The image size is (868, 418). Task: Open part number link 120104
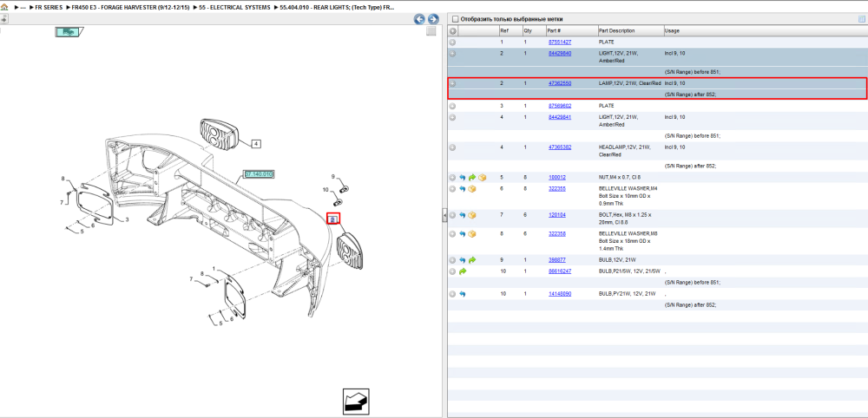click(x=557, y=215)
